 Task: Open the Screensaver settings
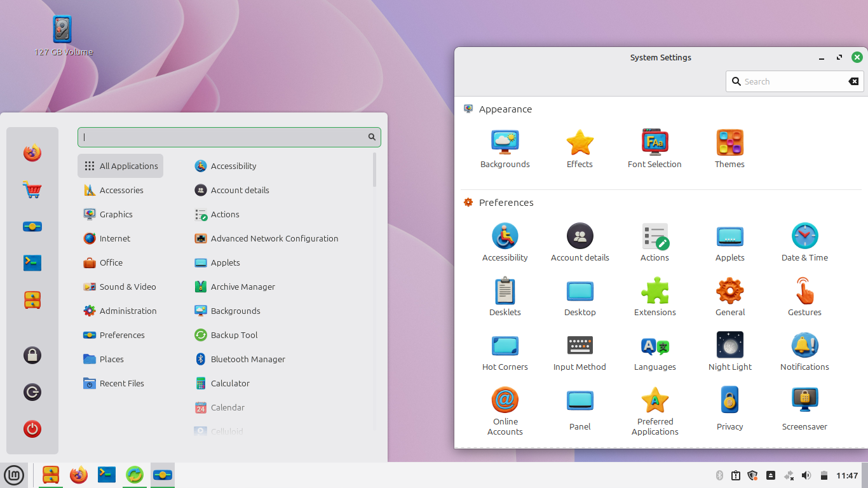tap(804, 409)
